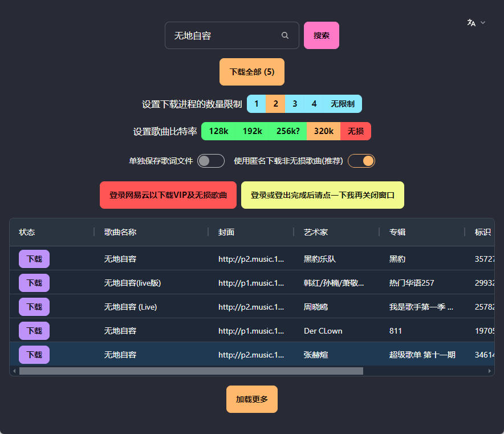Select album cell 热门华语257
Viewport: 504px width, 434px height.
coord(412,283)
